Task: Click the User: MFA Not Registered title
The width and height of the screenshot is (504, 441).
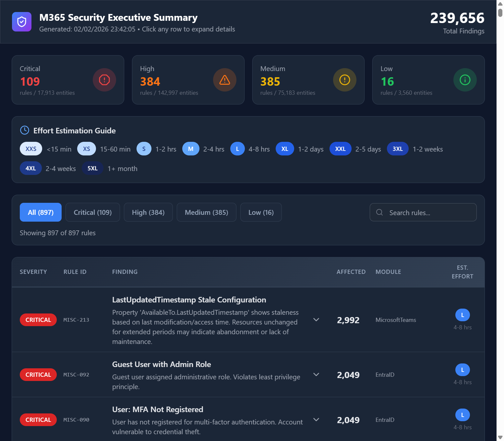Action: click(158, 410)
